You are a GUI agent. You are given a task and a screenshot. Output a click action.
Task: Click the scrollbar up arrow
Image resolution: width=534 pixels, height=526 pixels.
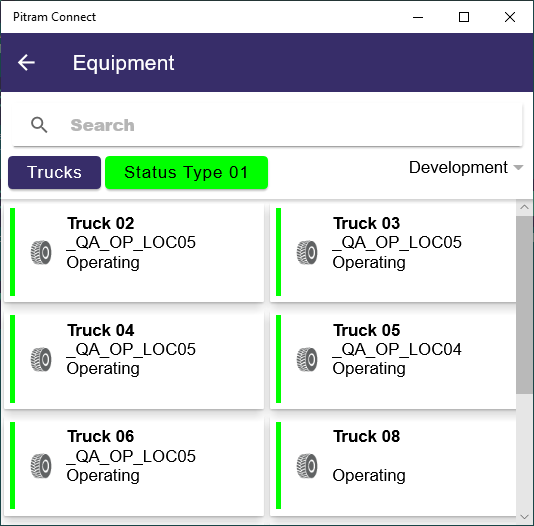click(x=524, y=207)
